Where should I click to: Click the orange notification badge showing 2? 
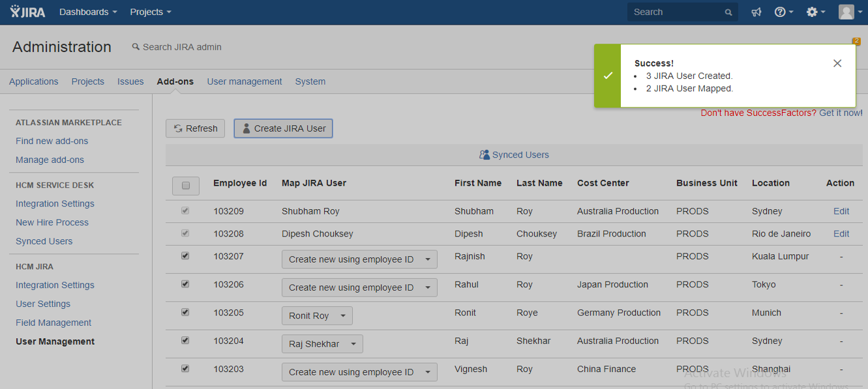[856, 41]
